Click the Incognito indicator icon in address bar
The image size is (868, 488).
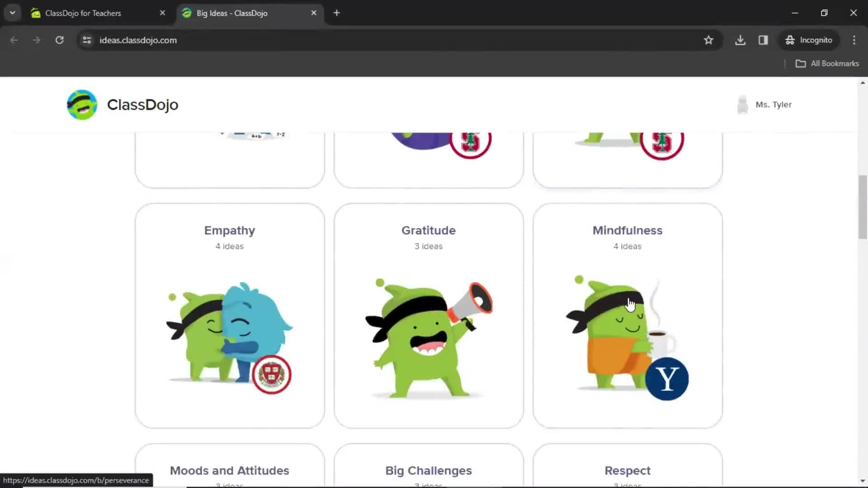(791, 40)
